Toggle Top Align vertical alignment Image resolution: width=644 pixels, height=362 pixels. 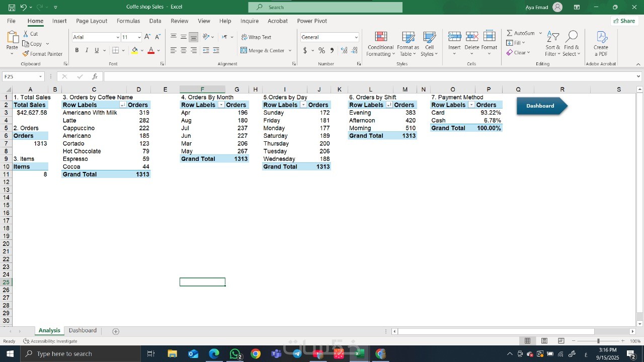pos(174,37)
